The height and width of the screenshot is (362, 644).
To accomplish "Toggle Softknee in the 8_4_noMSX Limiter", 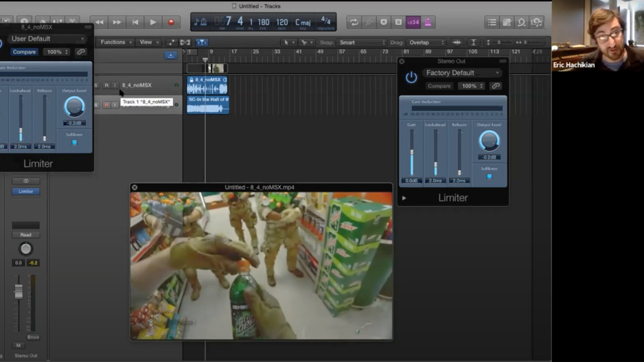I will tap(74, 143).
